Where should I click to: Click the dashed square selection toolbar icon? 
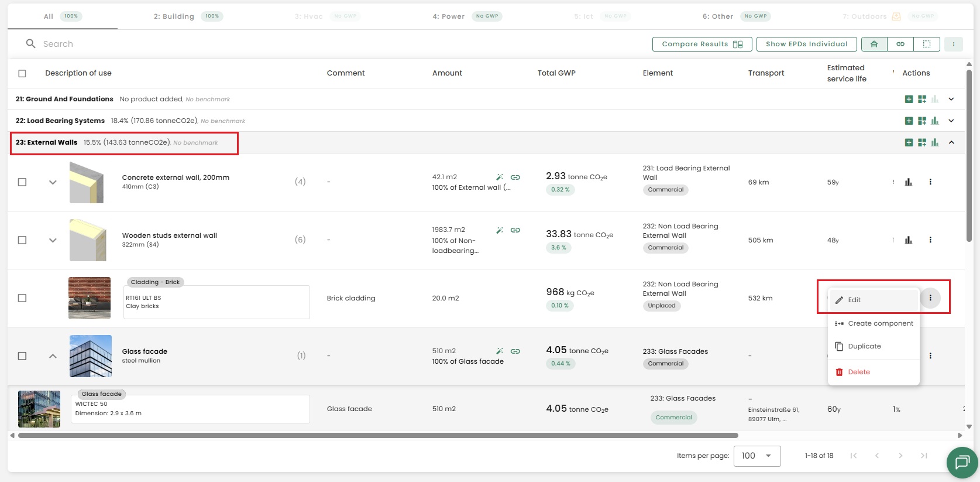click(x=927, y=44)
